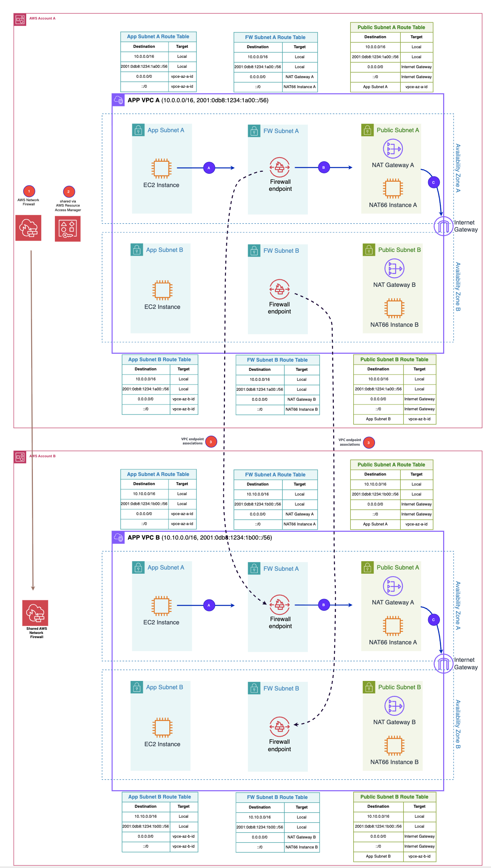Select Account A's 'Public Subnet B Route Table' title
The image size is (491, 868).
click(394, 360)
